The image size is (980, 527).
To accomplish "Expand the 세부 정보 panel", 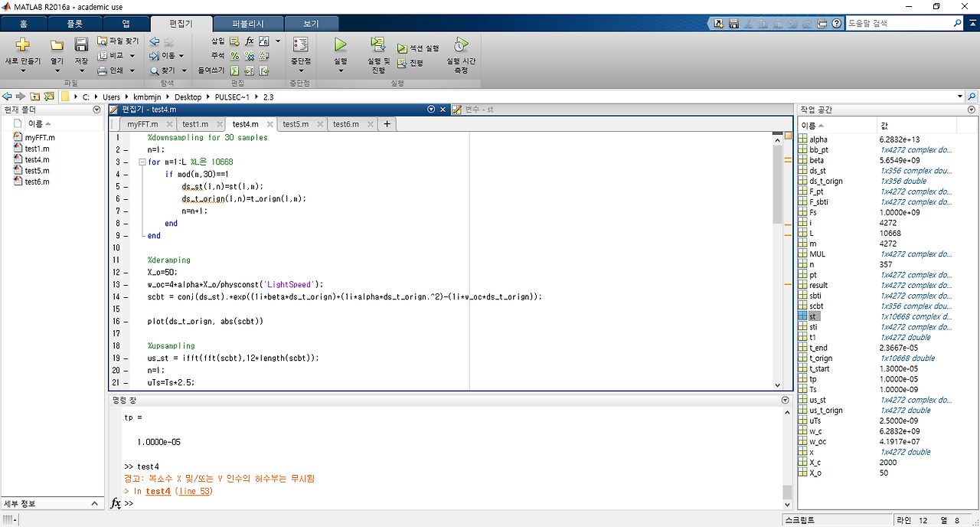I will coord(96,503).
